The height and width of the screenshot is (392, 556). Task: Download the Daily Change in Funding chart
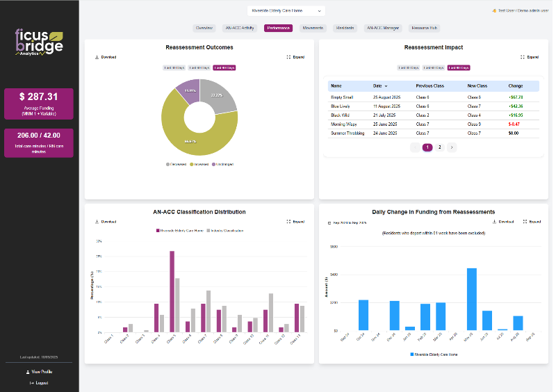click(503, 222)
